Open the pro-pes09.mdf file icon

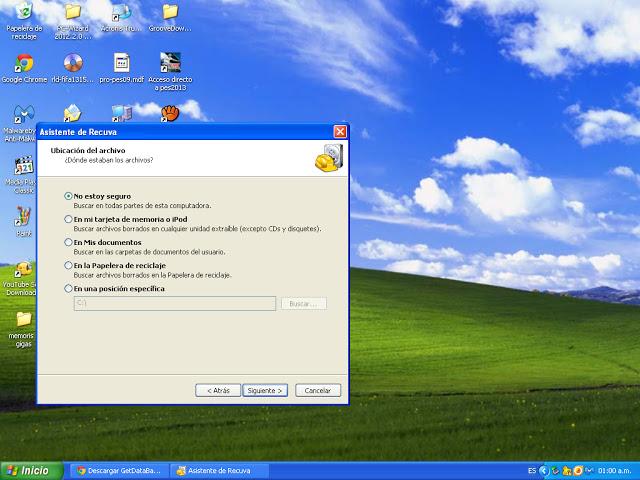121,63
